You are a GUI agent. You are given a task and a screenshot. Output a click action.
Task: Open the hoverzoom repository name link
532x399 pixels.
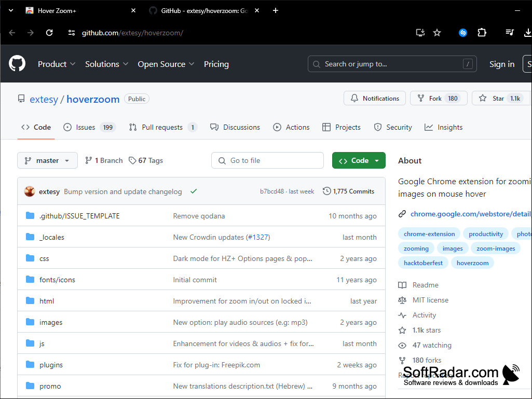(x=93, y=99)
